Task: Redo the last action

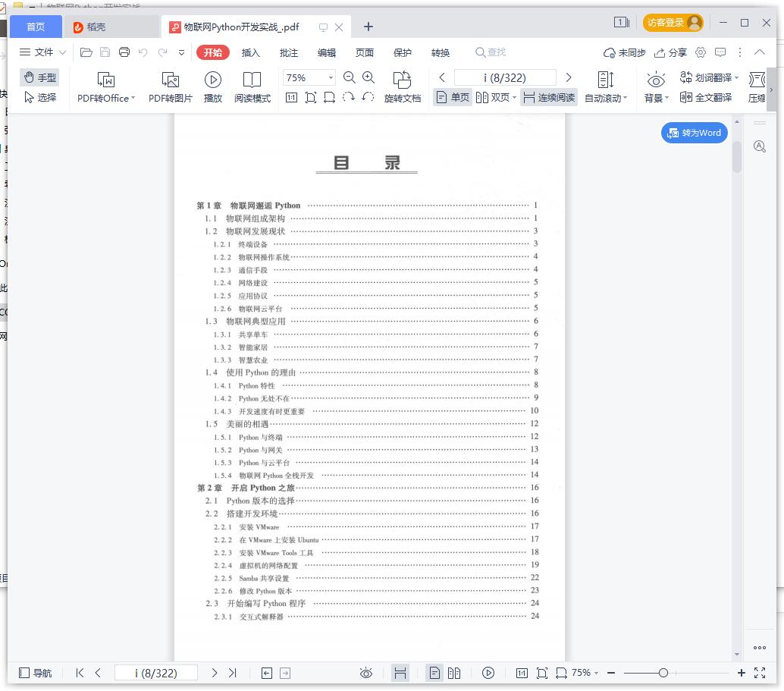Action: click(x=162, y=52)
